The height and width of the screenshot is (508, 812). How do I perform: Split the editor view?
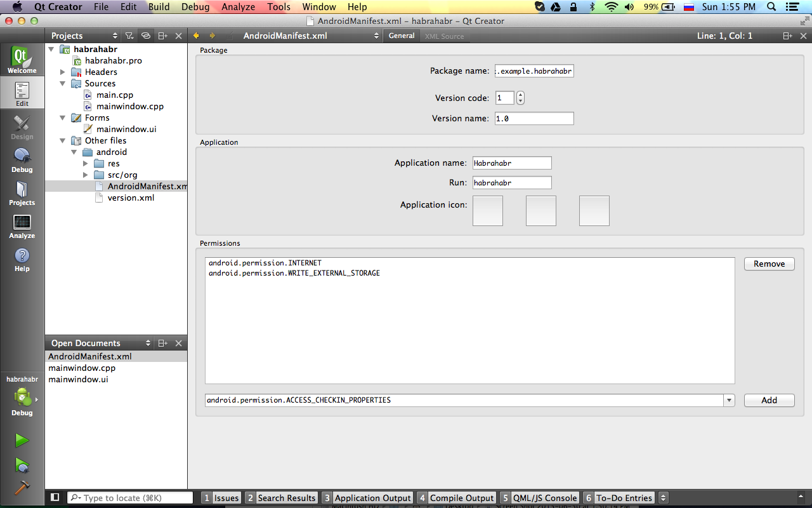(787, 36)
